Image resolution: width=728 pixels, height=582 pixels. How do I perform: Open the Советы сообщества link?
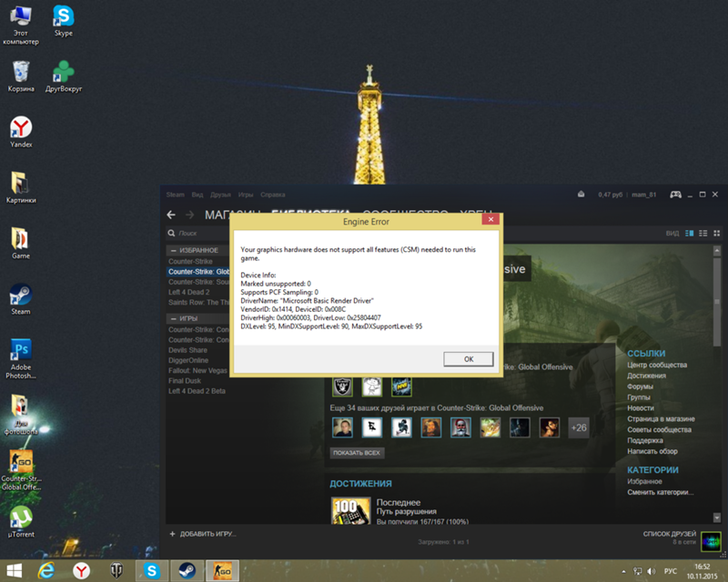pyautogui.click(x=659, y=430)
